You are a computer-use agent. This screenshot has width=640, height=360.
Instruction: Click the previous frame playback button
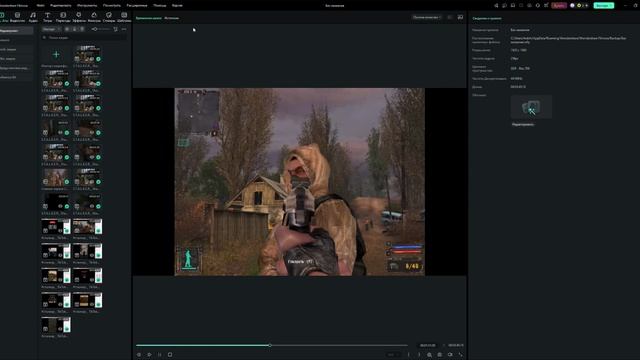[139, 355]
